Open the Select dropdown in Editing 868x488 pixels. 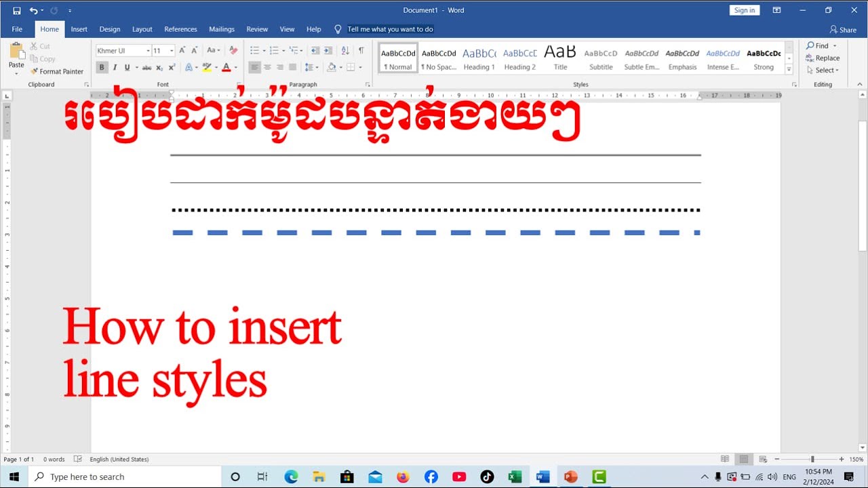(x=823, y=70)
